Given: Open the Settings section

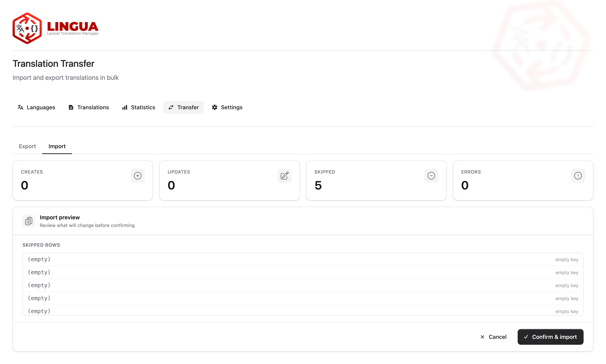Looking at the screenshot, I should point(227,107).
